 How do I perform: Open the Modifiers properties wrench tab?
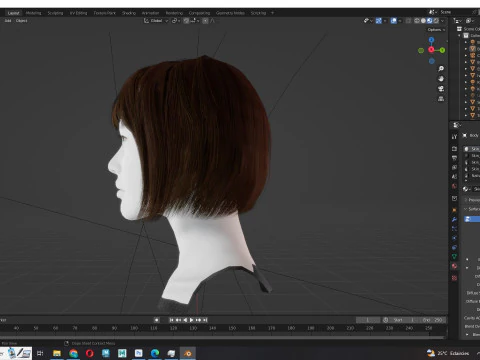[x=454, y=219]
